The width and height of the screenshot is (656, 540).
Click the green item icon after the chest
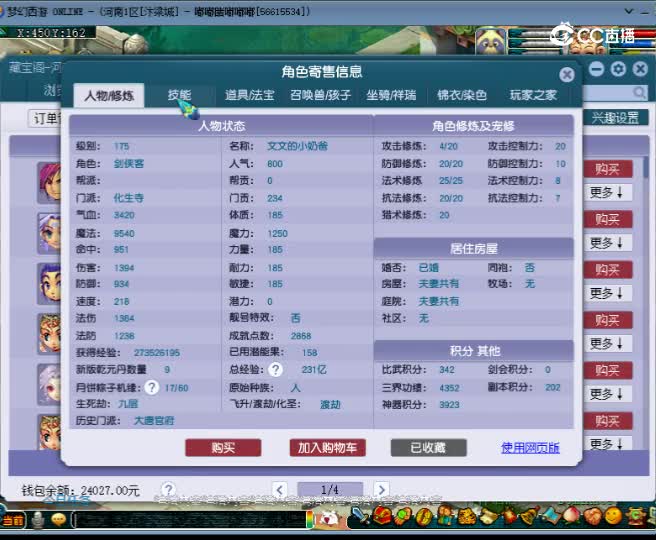402,516
